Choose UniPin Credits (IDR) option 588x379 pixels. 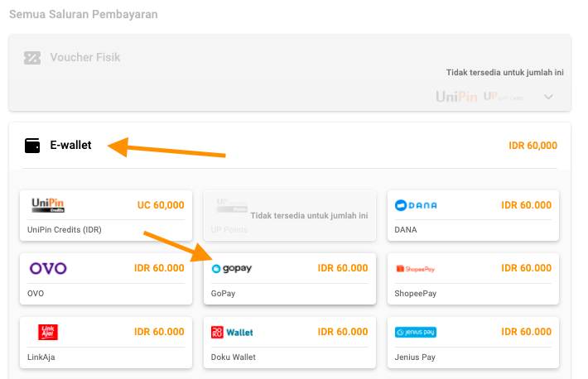point(66,229)
